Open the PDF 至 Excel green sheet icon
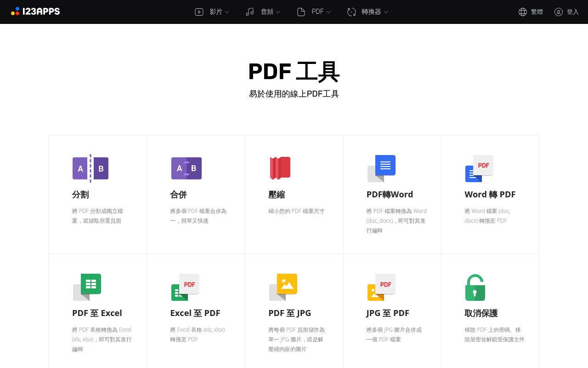 point(87,287)
